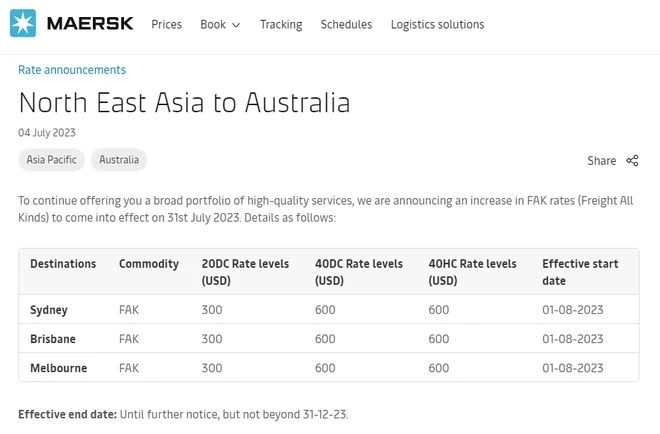The width and height of the screenshot is (660, 434).
Task: Open Logistics solutions navigation item
Action: [437, 24]
